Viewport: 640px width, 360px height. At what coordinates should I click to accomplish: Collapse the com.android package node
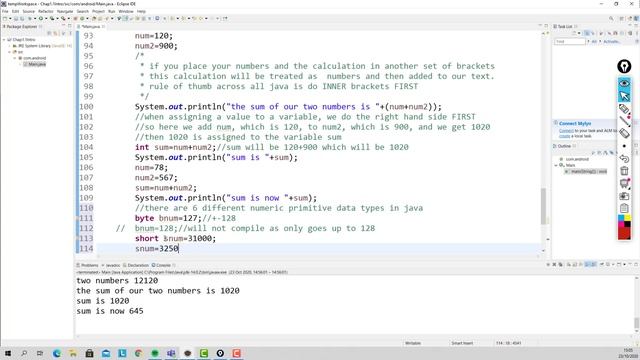pos(15,58)
